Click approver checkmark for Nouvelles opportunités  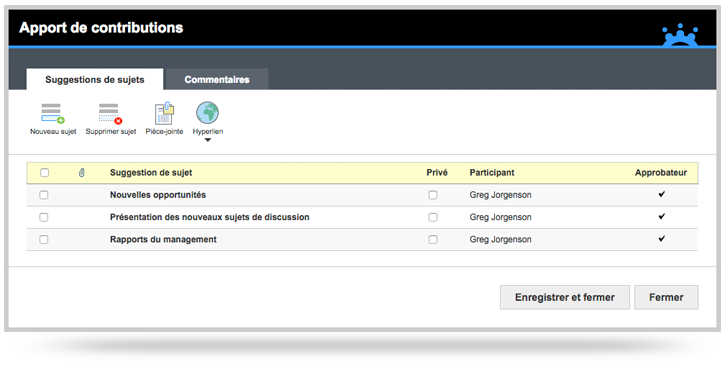(x=662, y=194)
